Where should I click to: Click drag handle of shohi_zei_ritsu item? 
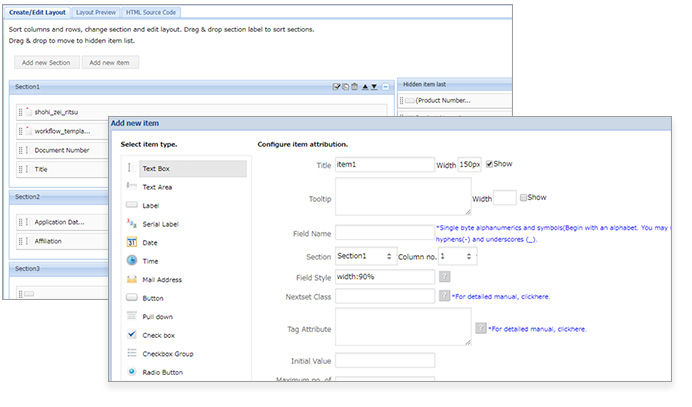coord(20,112)
